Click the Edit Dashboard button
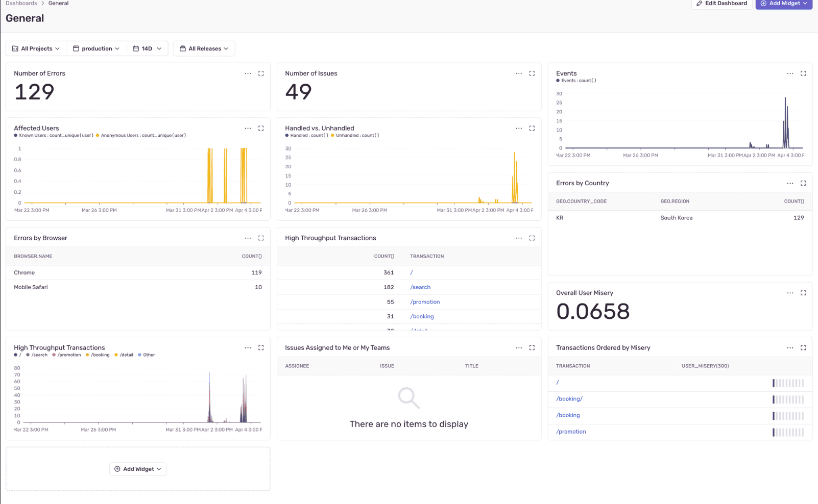 (x=721, y=4)
